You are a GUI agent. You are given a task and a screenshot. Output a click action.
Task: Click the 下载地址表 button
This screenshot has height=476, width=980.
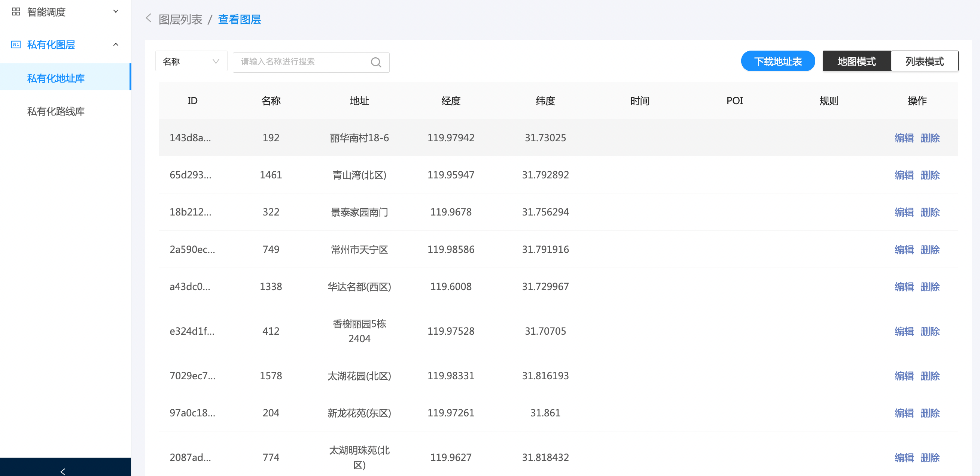point(777,61)
